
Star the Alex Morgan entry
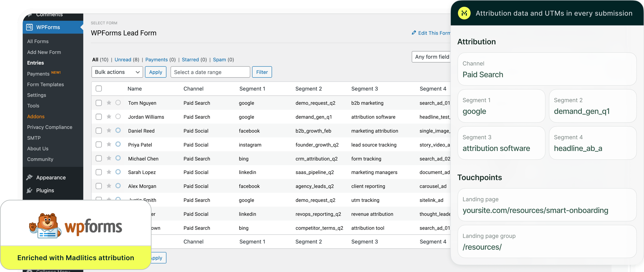[x=109, y=186]
